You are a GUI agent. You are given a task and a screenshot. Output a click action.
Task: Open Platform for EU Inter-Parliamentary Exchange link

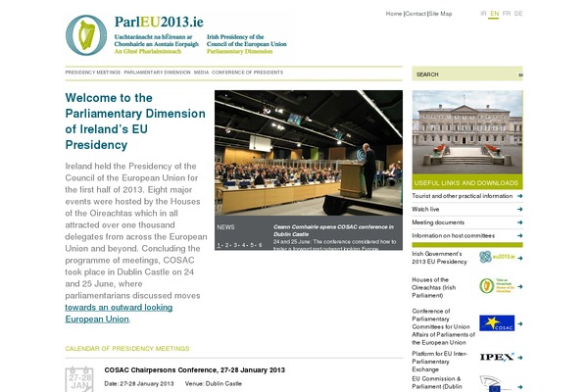pyautogui.click(x=439, y=362)
